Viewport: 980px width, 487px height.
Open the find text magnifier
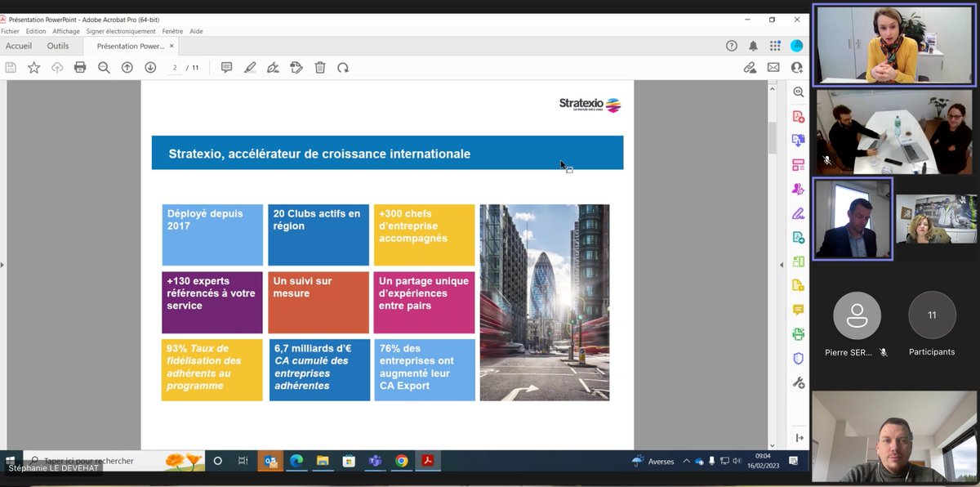click(104, 68)
